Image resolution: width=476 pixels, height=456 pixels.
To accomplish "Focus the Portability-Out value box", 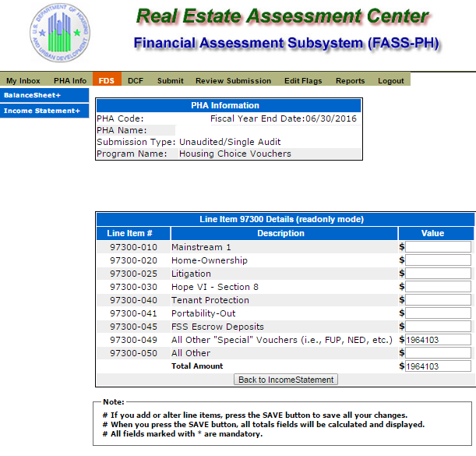I will pyautogui.click(x=438, y=313).
